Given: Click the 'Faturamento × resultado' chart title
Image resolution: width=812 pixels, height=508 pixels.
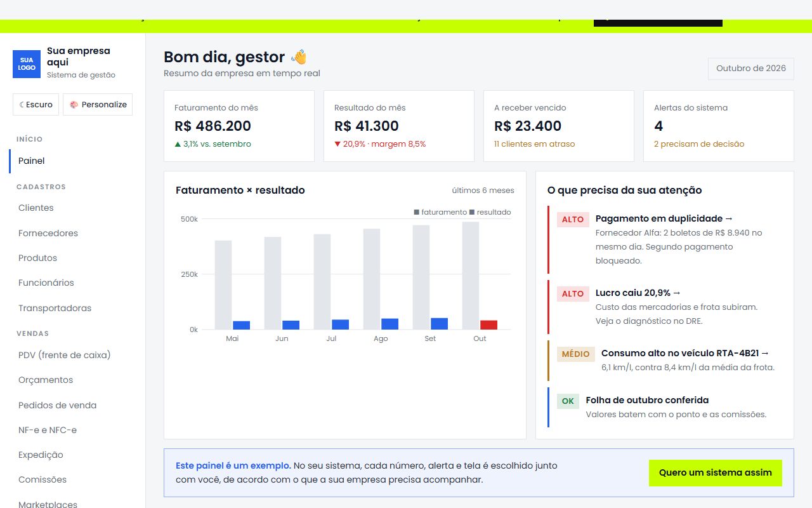Looking at the screenshot, I should 240,190.
